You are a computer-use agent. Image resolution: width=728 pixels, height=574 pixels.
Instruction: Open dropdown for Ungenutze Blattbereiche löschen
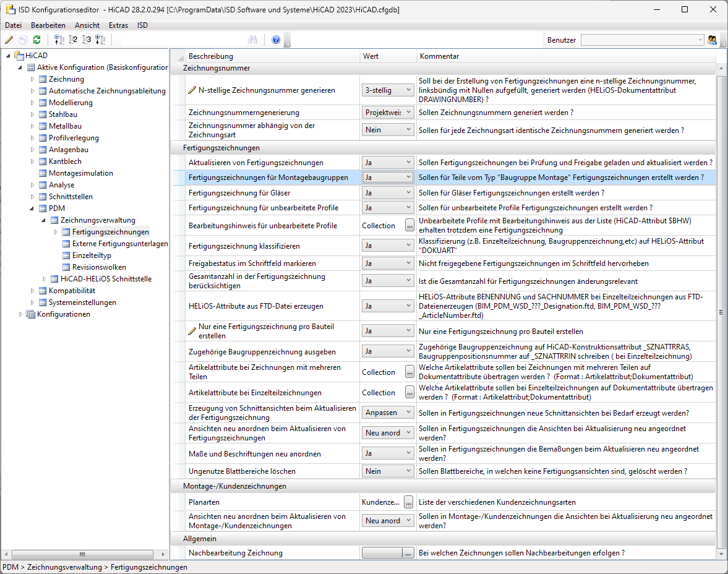pyautogui.click(x=388, y=471)
